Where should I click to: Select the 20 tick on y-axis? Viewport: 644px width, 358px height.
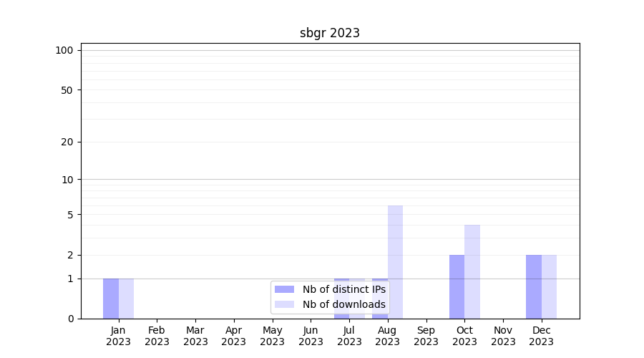(67, 142)
